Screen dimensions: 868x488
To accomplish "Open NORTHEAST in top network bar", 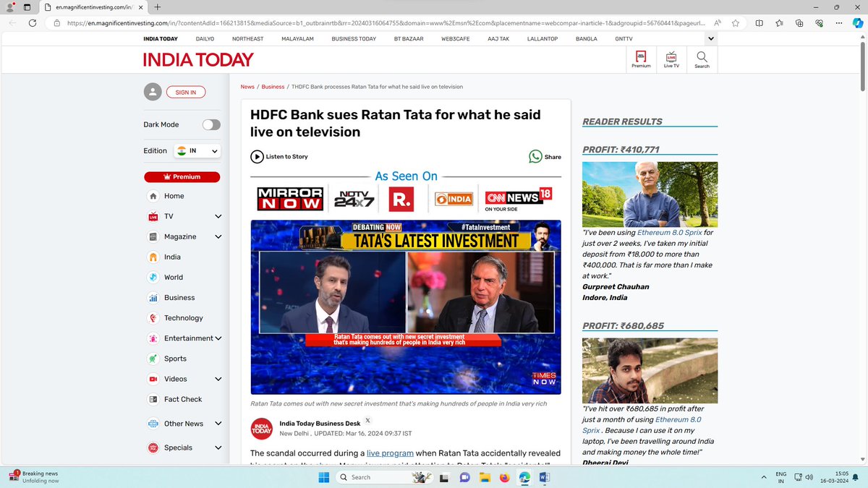I will click(x=247, y=38).
